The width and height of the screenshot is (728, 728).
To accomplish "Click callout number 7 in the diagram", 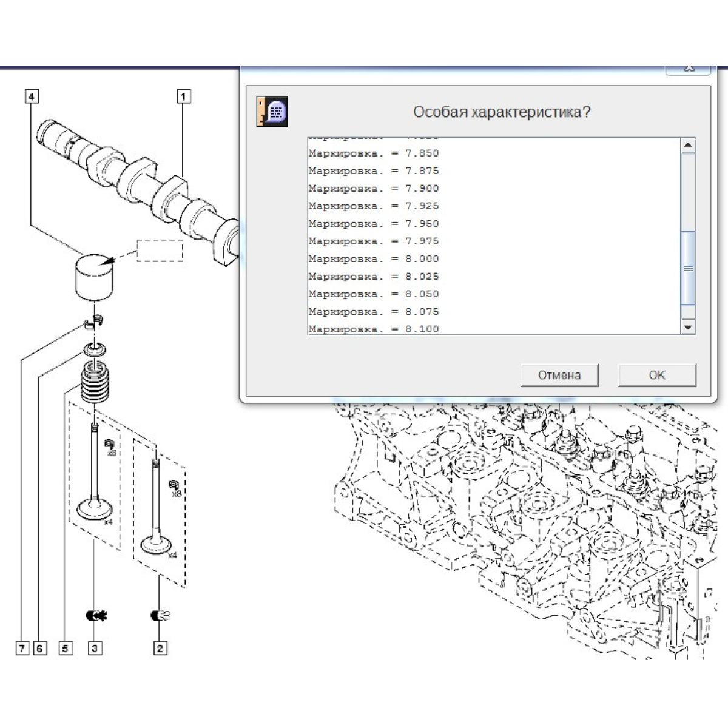I will point(22,649).
